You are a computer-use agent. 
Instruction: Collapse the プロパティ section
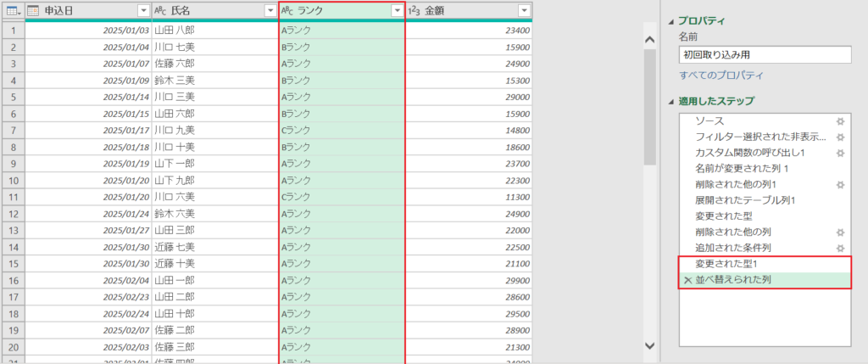671,21
